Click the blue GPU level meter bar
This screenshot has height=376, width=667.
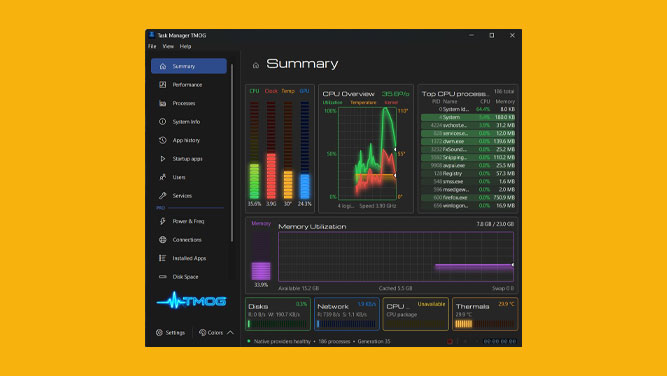(x=305, y=150)
